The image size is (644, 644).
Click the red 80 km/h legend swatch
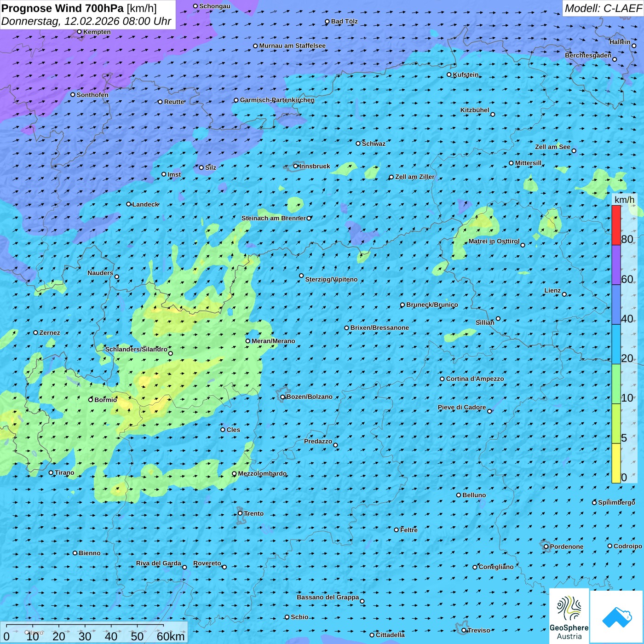[x=616, y=225]
